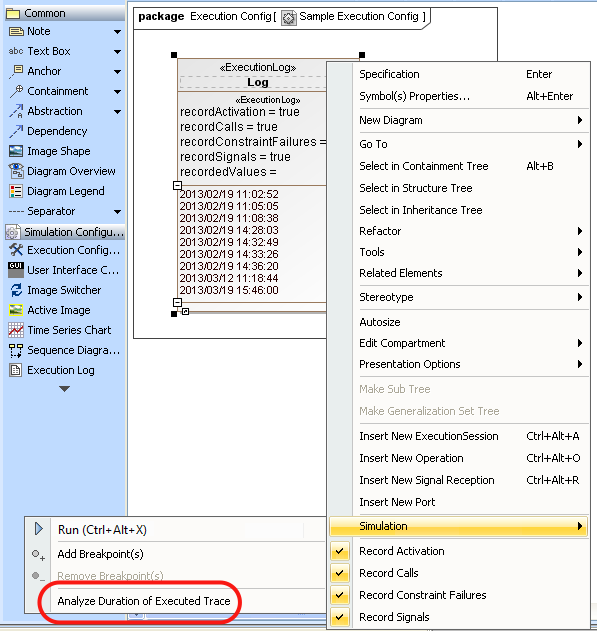Expand more palette tools below Execution Log
This screenshot has height=631, width=597.
pyautogui.click(x=64, y=389)
